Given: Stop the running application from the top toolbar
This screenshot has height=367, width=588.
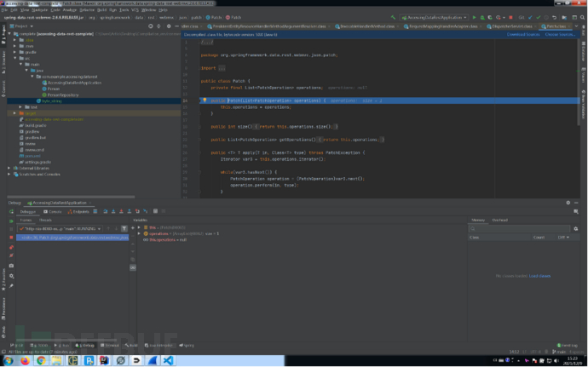Looking at the screenshot, I should tap(510, 17).
